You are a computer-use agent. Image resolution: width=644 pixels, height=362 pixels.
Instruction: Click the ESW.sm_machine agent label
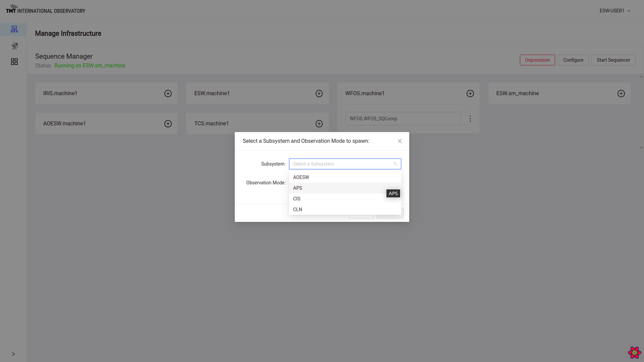tap(518, 94)
